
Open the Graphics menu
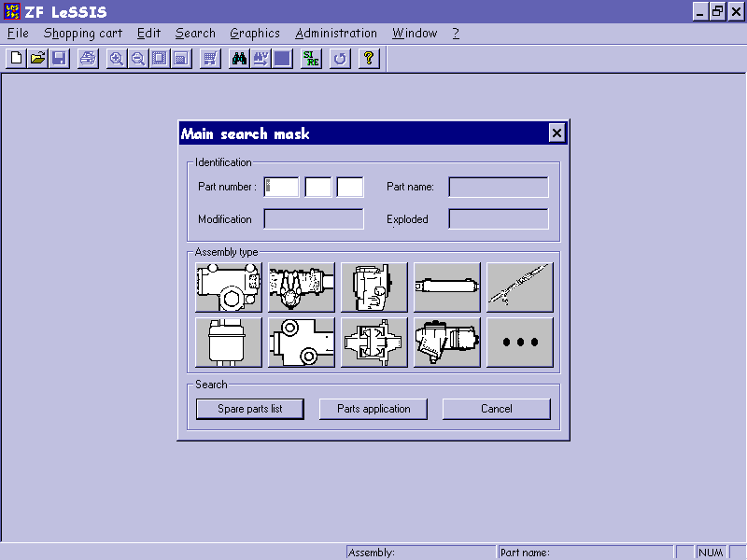[x=255, y=34]
